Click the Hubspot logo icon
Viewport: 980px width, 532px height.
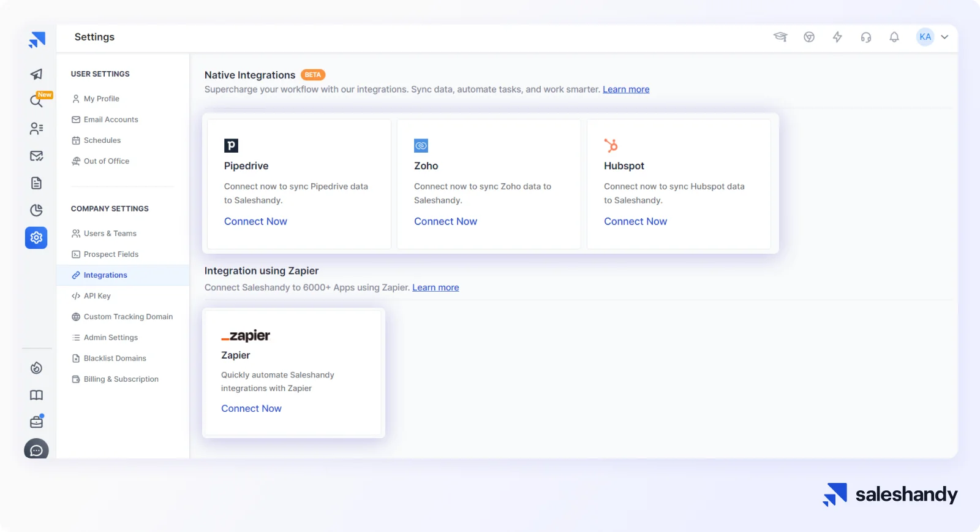(x=611, y=145)
